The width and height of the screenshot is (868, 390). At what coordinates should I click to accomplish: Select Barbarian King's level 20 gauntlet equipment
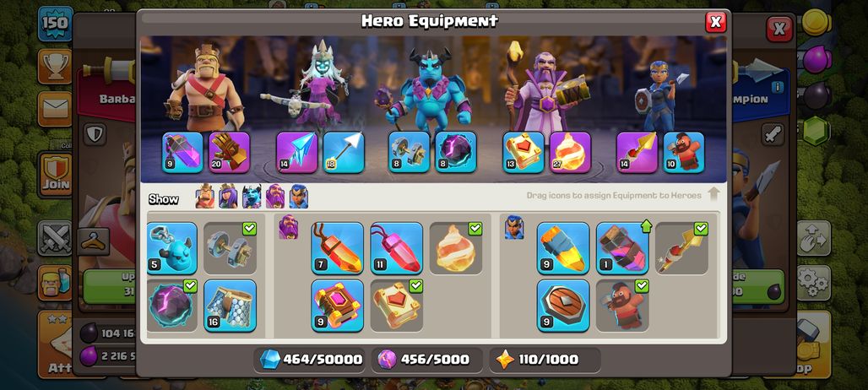[x=229, y=152]
